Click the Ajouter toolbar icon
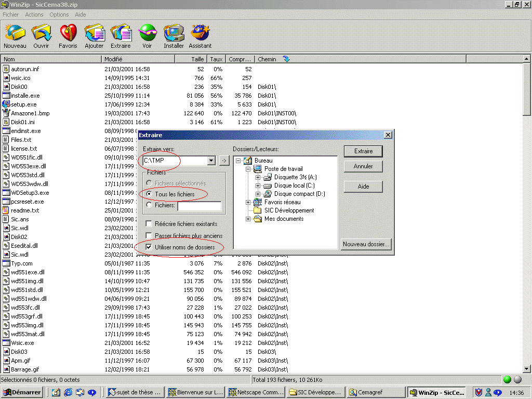This screenshot has width=532, height=399. [x=95, y=33]
